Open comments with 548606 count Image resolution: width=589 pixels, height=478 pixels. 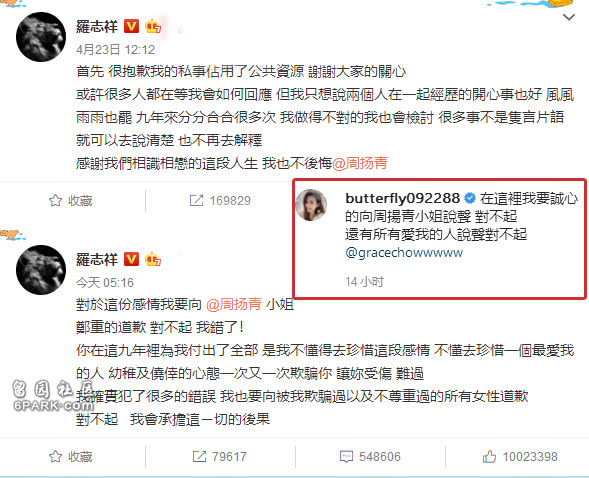(x=370, y=457)
